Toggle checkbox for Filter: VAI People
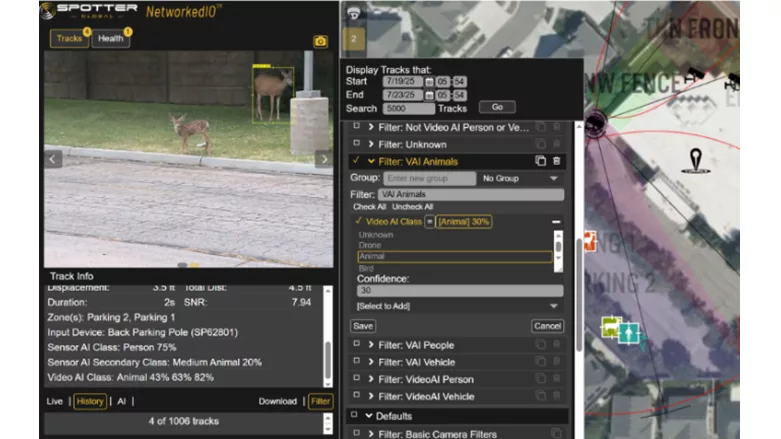Image resolution: width=781 pixels, height=439 pixels. click(x=356, y=344)
